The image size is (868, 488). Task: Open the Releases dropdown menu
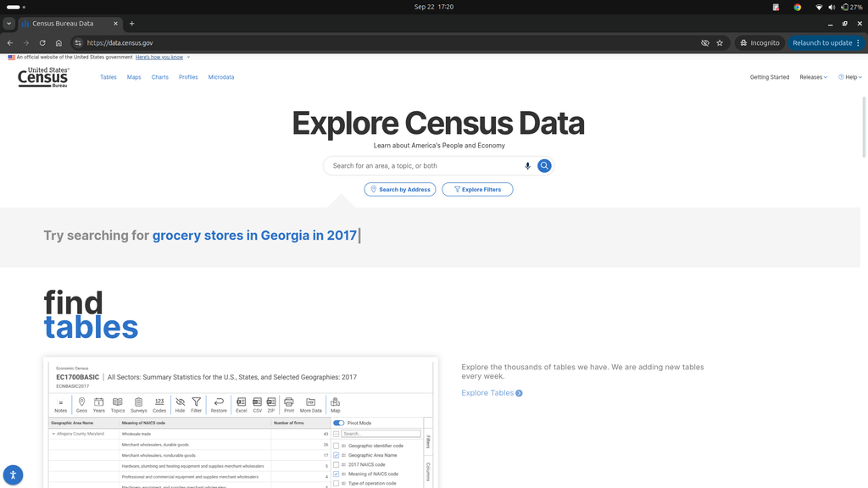(813, 77)
